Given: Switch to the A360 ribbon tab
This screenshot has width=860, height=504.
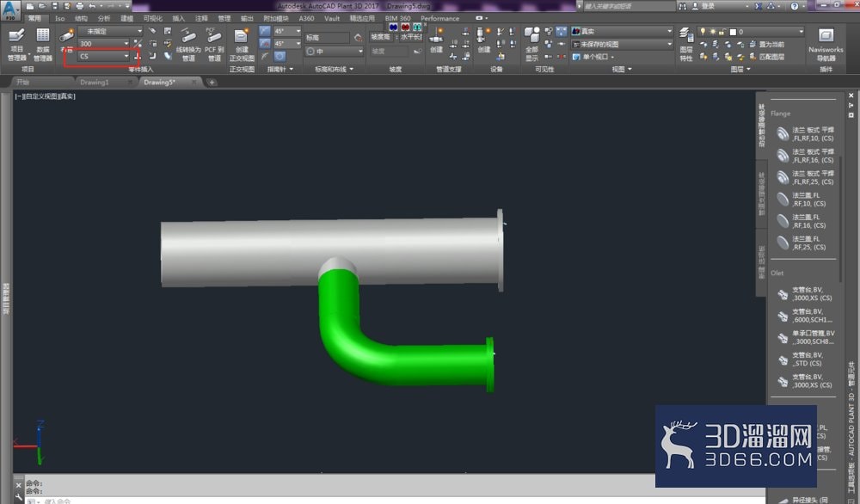Looking at the screenshot, I should point(306,18).
